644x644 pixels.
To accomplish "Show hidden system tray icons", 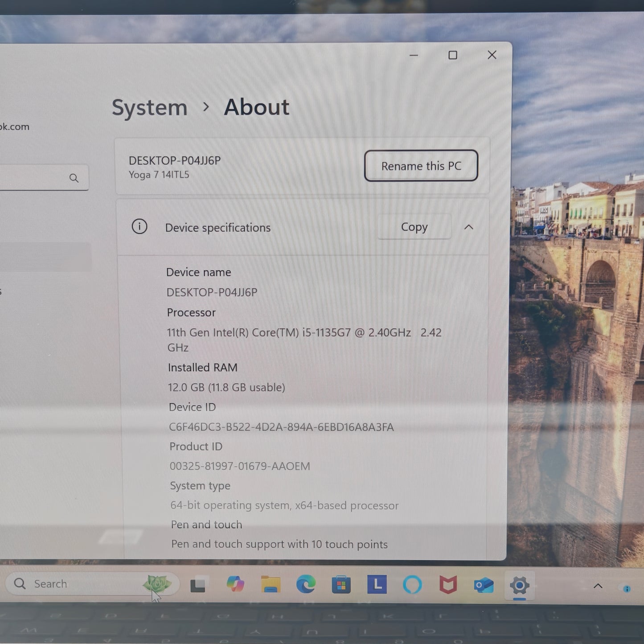I will (598, 586).
